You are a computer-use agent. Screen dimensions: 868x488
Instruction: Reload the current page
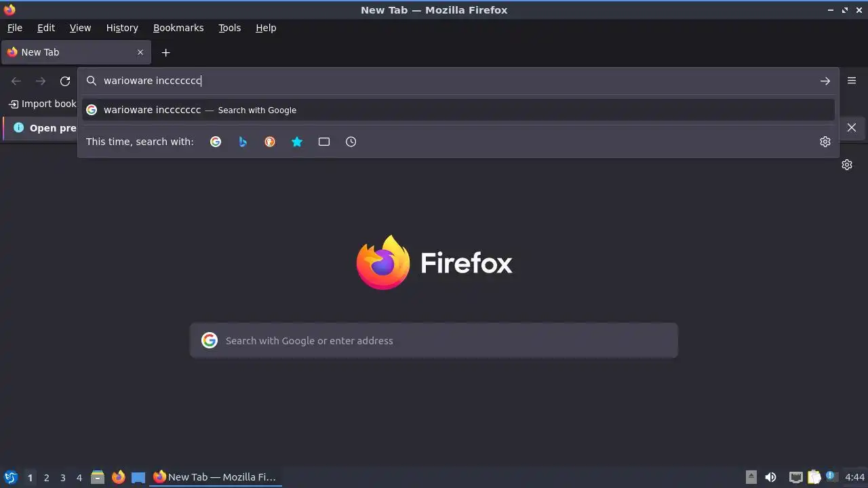click(65, 81)
